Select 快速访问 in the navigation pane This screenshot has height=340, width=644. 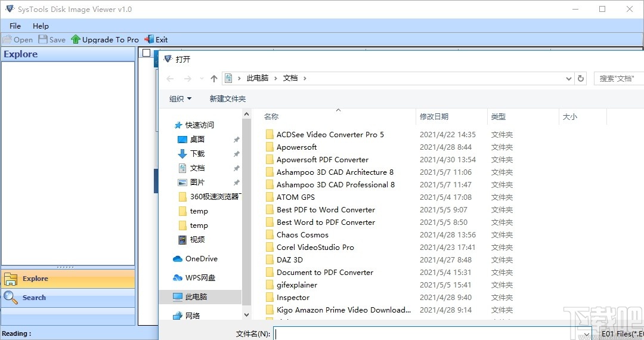[199, 125]
